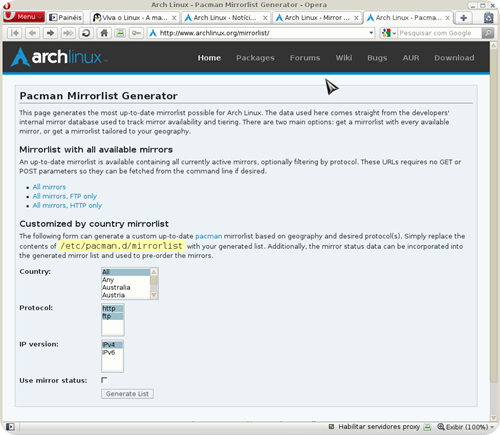Select IPv6 in IP version list
The height and width of the screenshot is (435, 500).
point(112,352)
